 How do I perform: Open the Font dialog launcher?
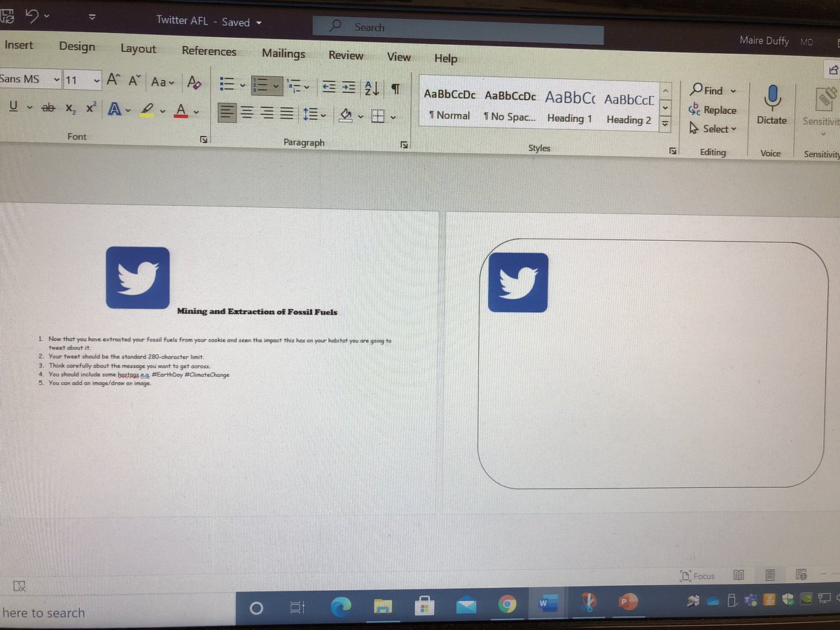[x=204, y=140]
